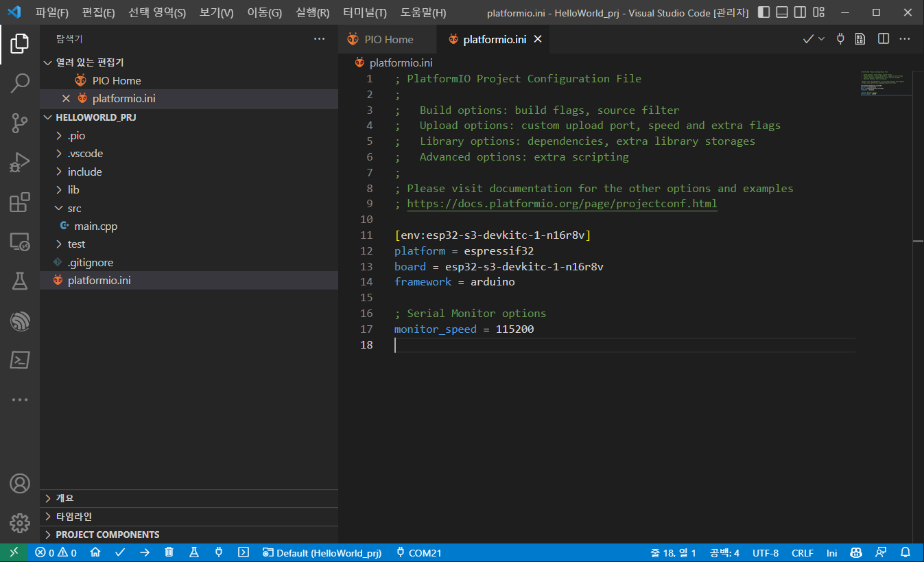This screenshot has width=924, height=562.
Task: Click the editor minimap preview
Action: coord(885,83)
